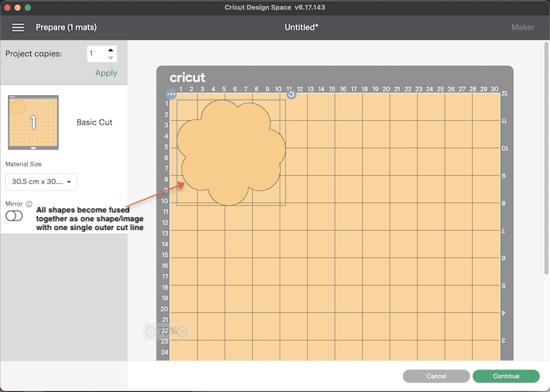Open the hamburger main menu

point(18,27)
